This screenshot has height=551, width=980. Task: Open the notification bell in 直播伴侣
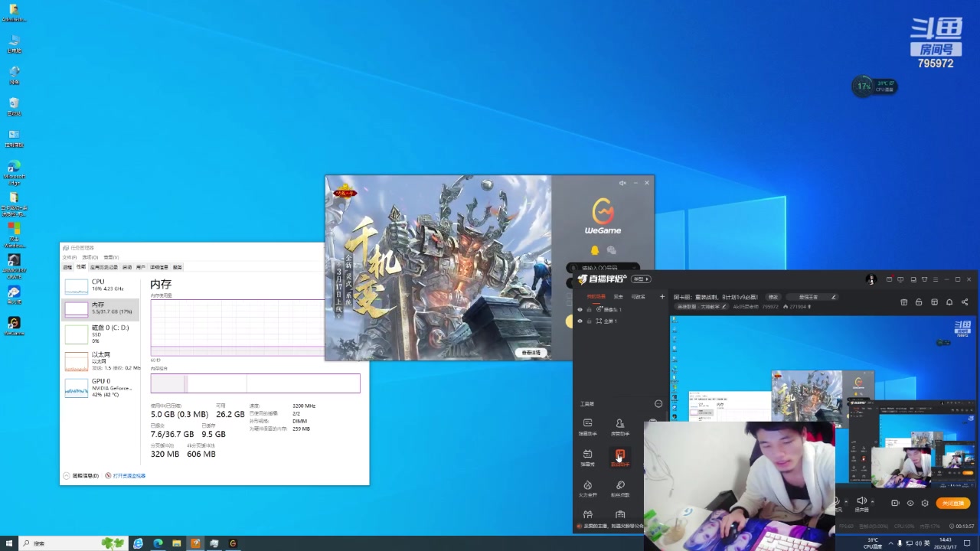pos(949,302)
